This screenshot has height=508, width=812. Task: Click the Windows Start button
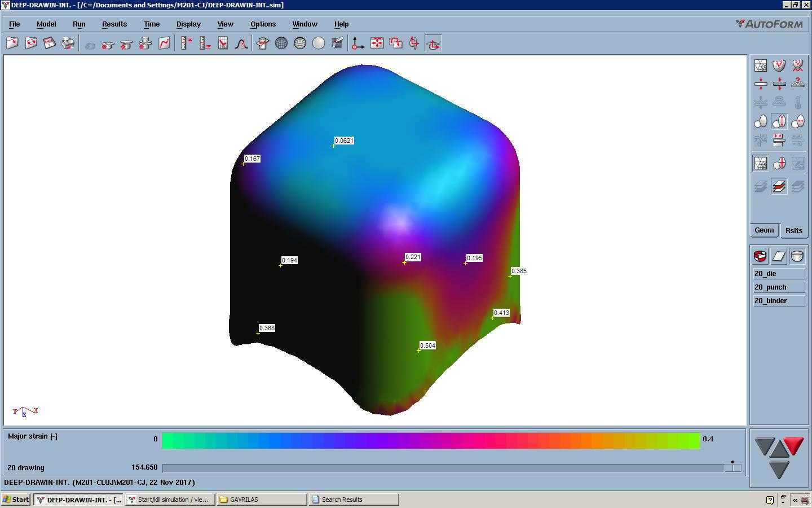click(x=16, y=500)
